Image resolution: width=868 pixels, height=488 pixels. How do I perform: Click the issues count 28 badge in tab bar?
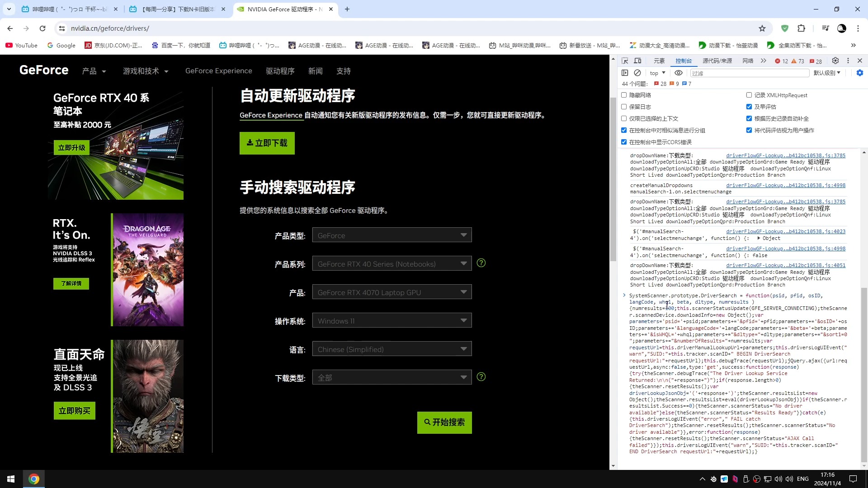click(x=816, y=61)
